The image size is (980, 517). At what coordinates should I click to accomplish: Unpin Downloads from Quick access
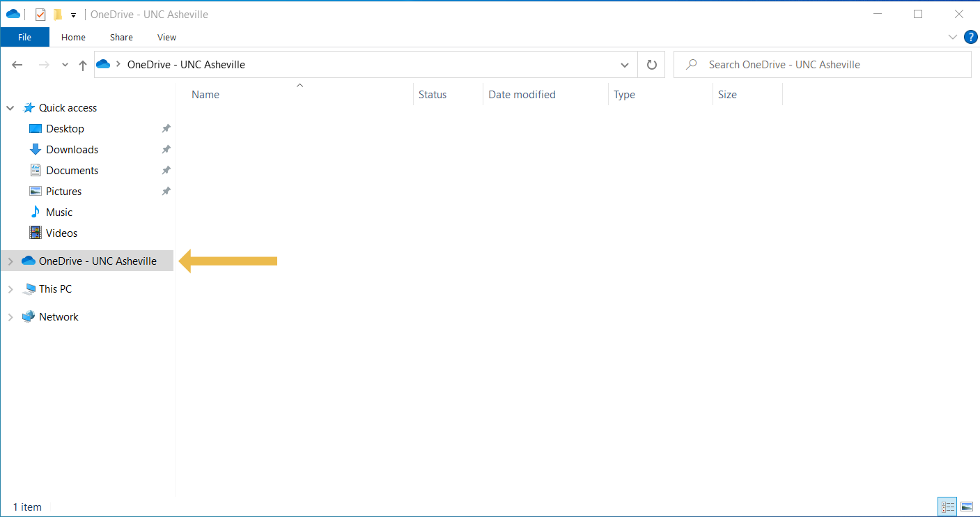tap(166, 149)
